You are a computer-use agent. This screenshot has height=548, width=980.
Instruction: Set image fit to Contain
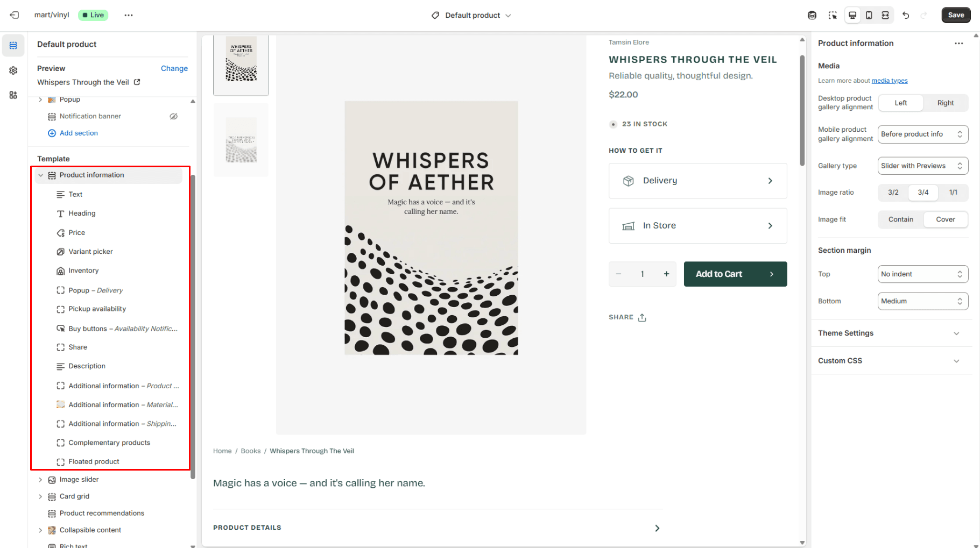tap(900, 219)
